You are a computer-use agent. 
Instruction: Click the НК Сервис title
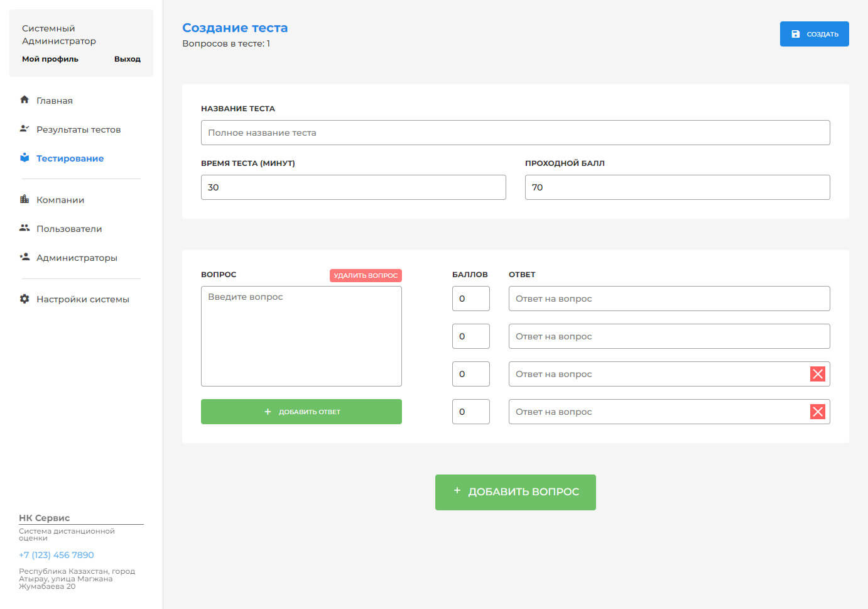(44, 518)
